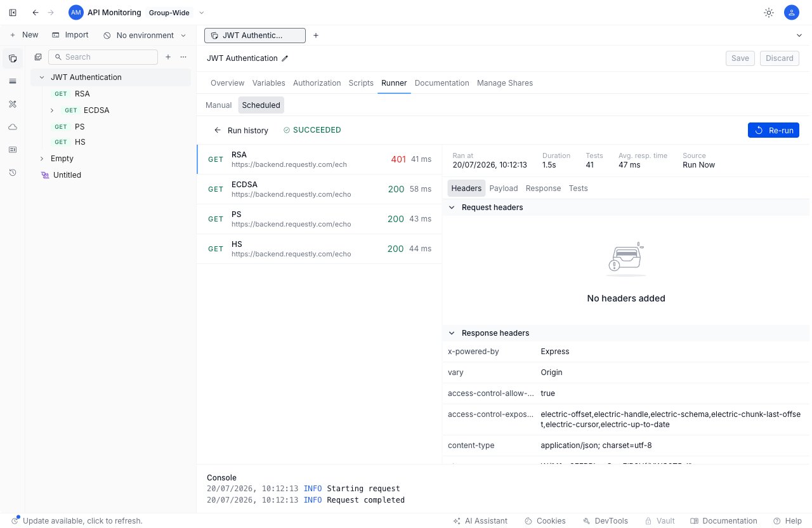The width and height of the screenshot is (812, 528).
Task: Open the History sidebar icon
Action: (x=13, y=173)
